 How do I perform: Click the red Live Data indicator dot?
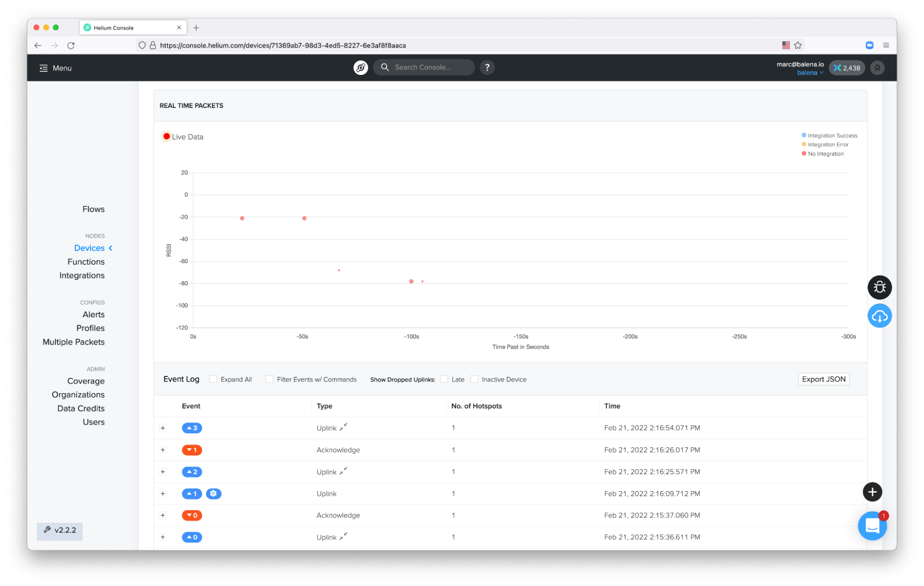pyautogui.click(x=166, y=136)
